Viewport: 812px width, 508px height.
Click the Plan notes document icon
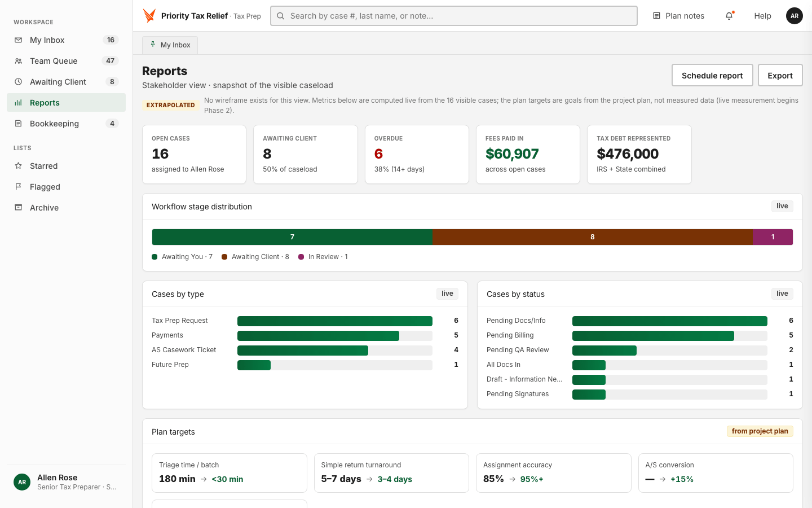click(x=656, y=16)
